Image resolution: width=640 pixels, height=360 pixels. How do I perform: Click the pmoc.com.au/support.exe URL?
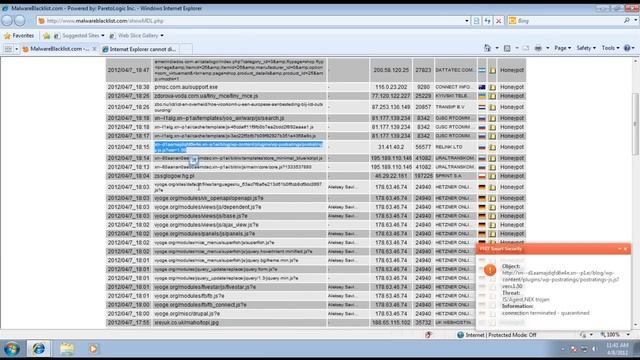point(186,87)
